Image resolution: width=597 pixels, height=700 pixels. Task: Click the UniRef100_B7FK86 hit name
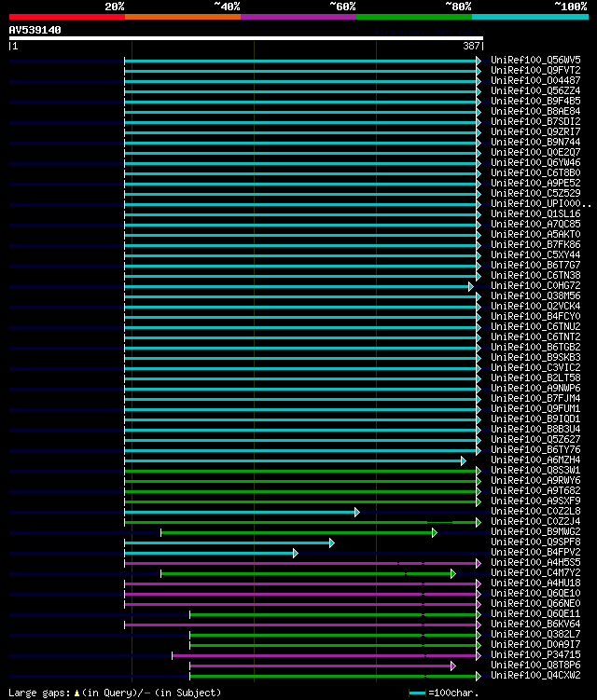click(x=535, y=244)
